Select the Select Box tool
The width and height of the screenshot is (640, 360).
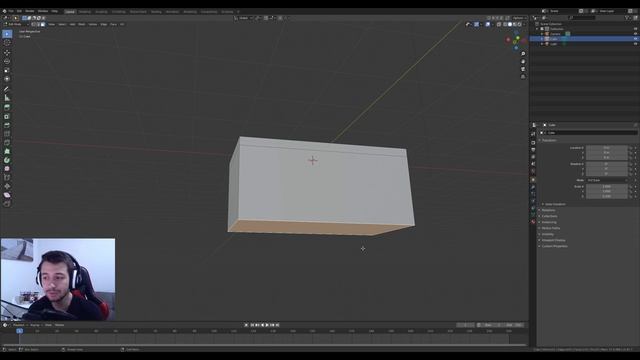coord(7,34)
